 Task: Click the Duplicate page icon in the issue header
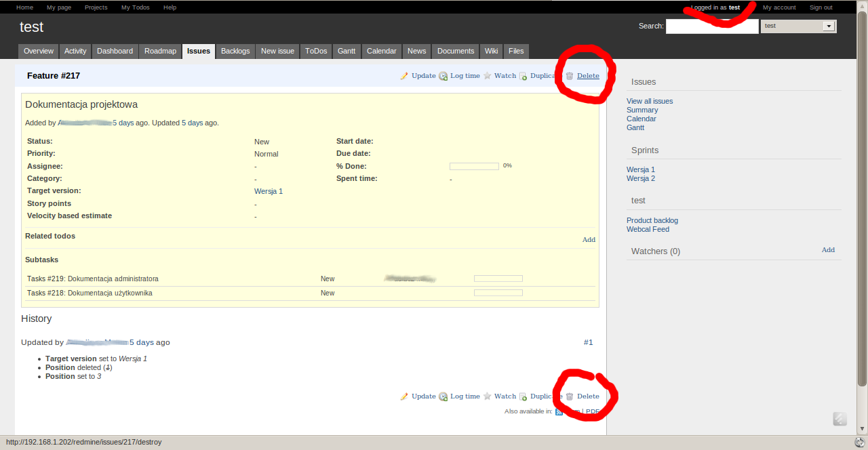[x=524, y=76]
